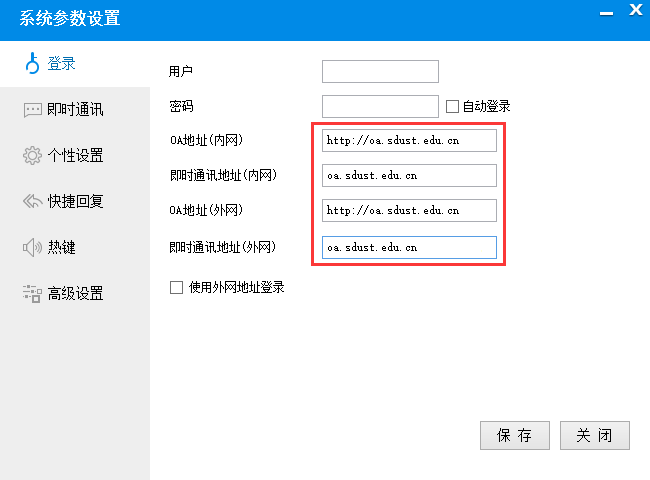Click the login person icon in sidebar
Viewport: 650px width, 480px height.
click(32, 64)
